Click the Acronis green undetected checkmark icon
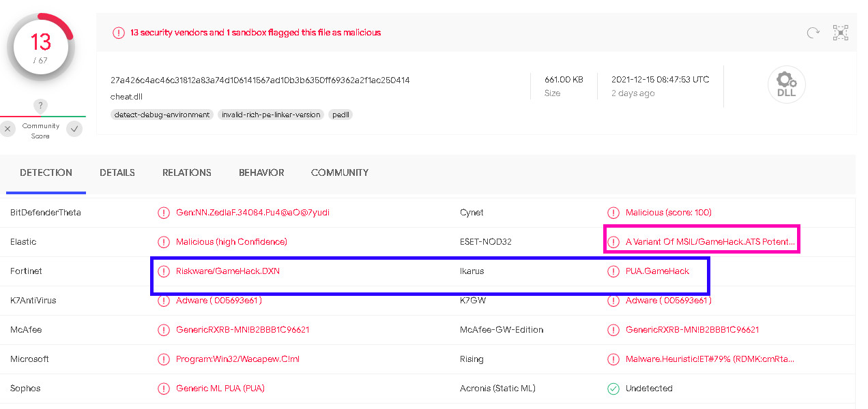This screenshot has height=409, width=868. tap(613, 389)
